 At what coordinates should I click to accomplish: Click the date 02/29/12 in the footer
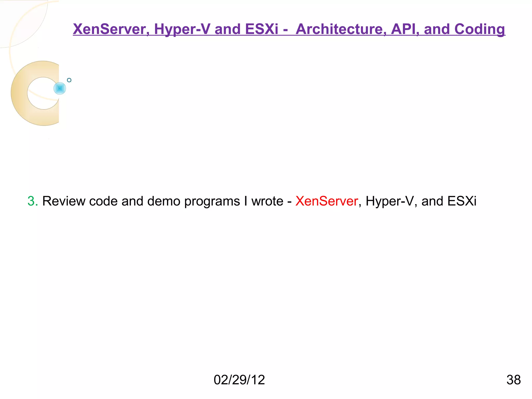(x=239, y=380)
